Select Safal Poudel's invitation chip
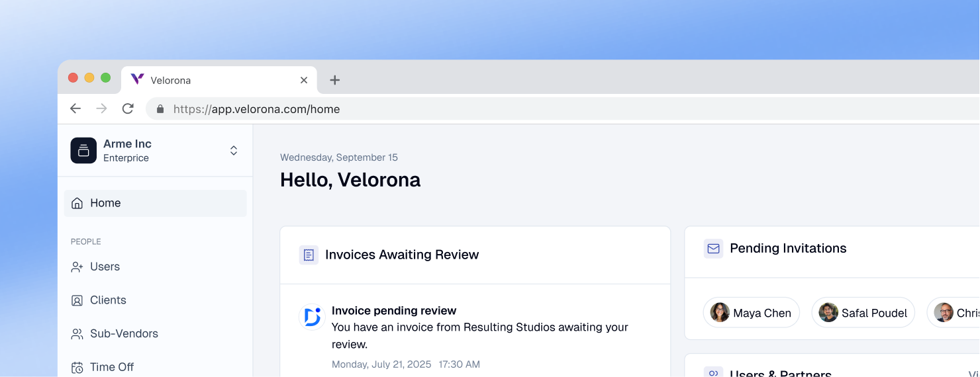 point(863,313)
